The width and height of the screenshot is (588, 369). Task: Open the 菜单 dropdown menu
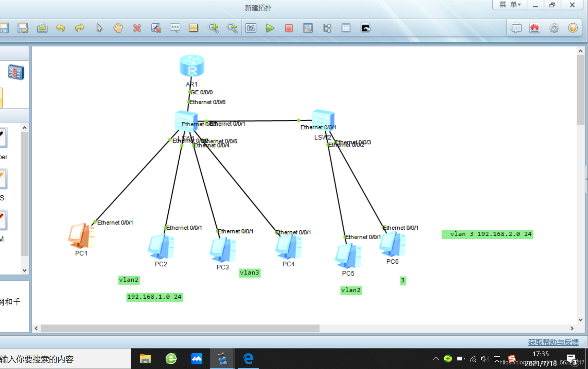(x=509, y=5)
